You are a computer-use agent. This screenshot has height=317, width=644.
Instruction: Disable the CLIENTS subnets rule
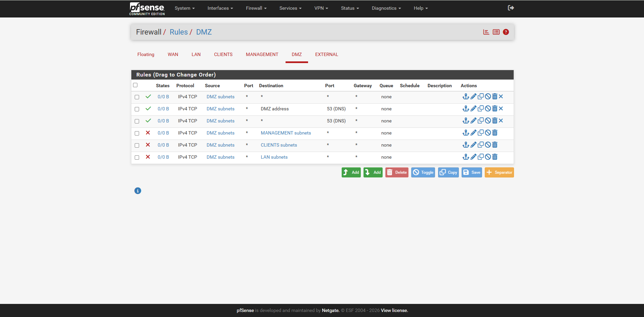click(488, 145)
